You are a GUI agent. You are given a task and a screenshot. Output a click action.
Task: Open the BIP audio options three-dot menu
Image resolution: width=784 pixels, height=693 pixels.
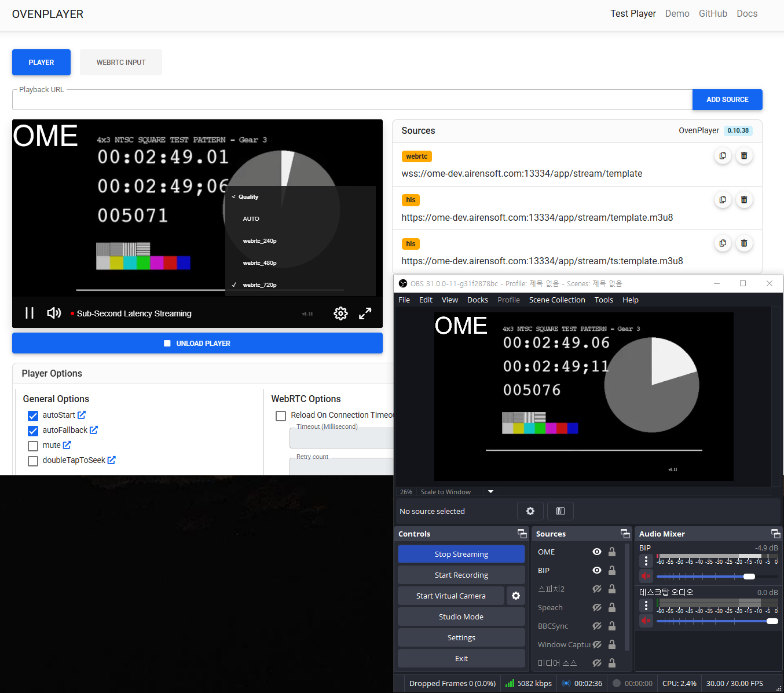pos(646,561)
